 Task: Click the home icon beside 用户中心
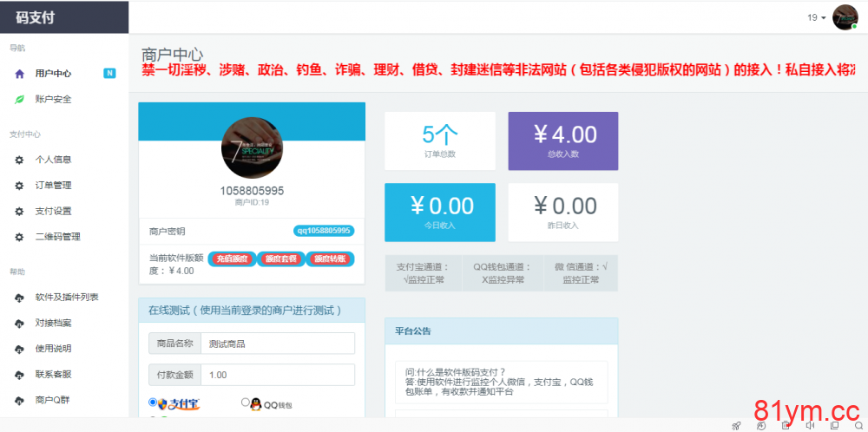[x=19, y=74]
